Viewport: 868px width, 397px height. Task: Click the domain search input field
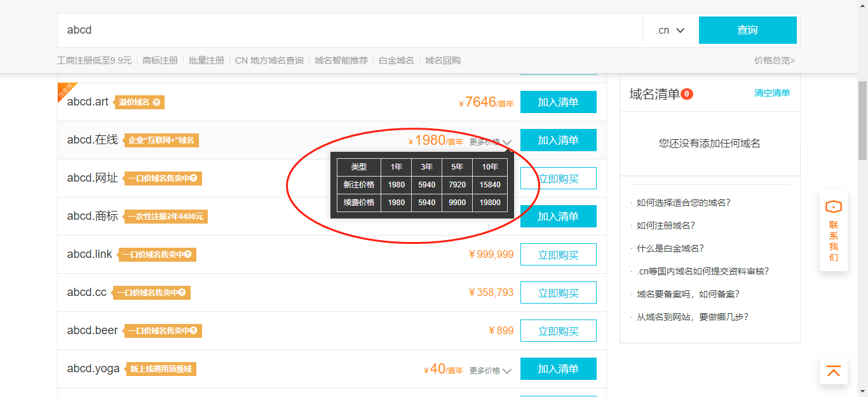click(350, 30)
